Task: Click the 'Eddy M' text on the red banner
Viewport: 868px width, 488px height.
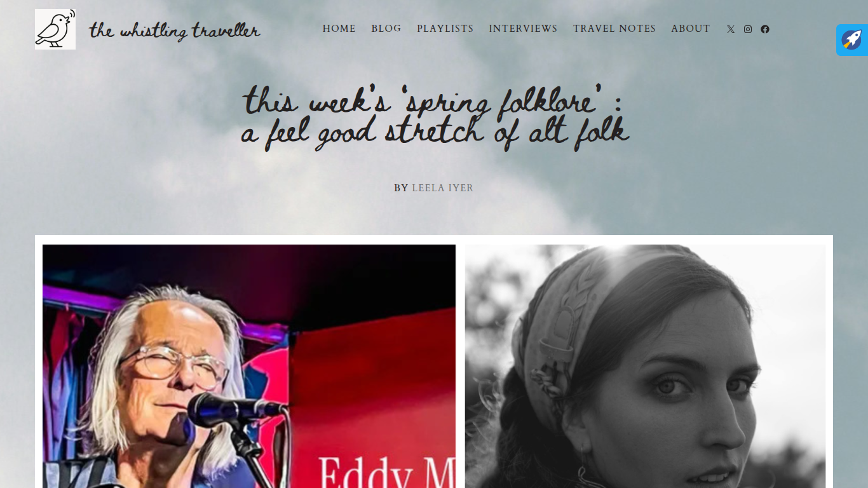Action: point(386,473)
